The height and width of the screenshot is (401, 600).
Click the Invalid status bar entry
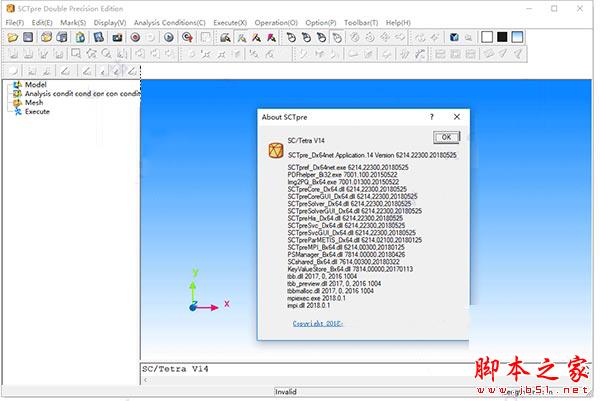tap(286, 392)
